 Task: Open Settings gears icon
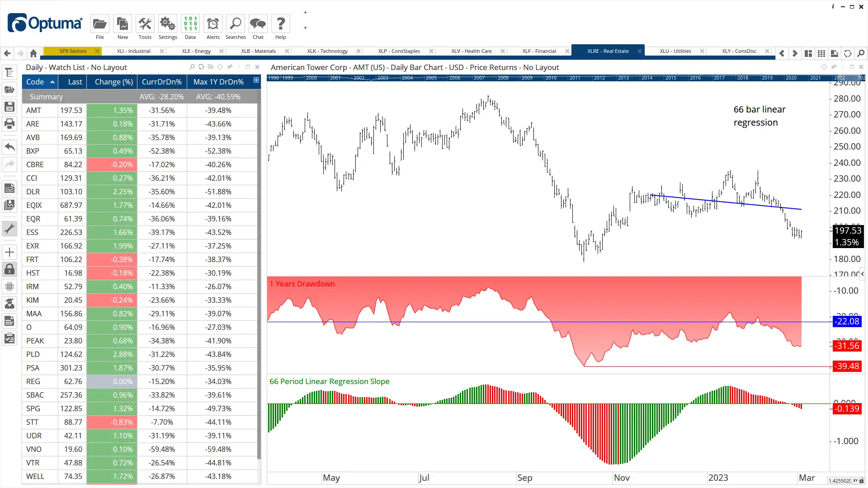point(167,24)
